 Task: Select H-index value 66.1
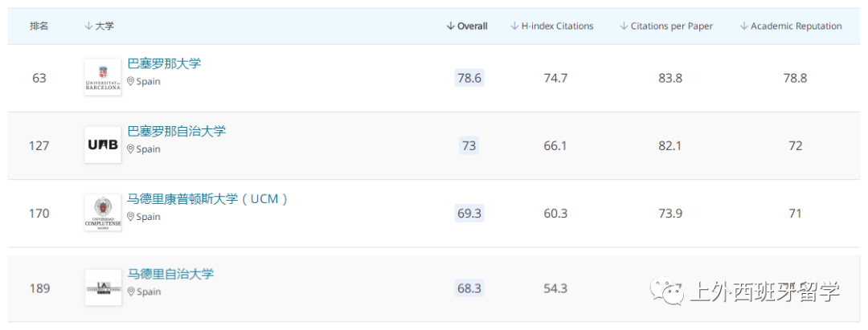(555, 146)
